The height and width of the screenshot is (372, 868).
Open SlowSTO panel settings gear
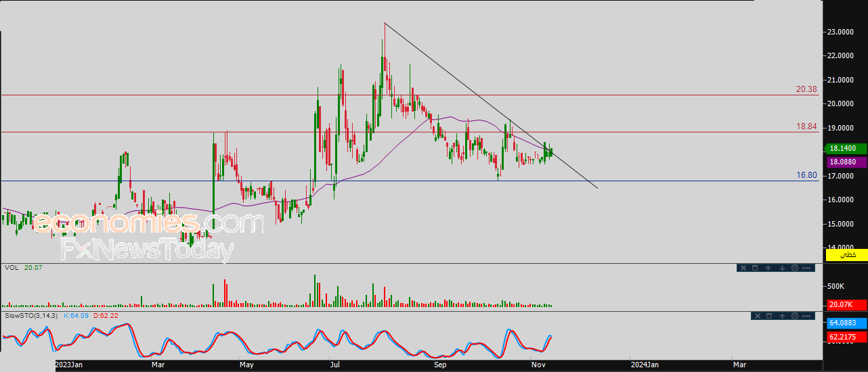pyautogui.click(x=795, y=316)
